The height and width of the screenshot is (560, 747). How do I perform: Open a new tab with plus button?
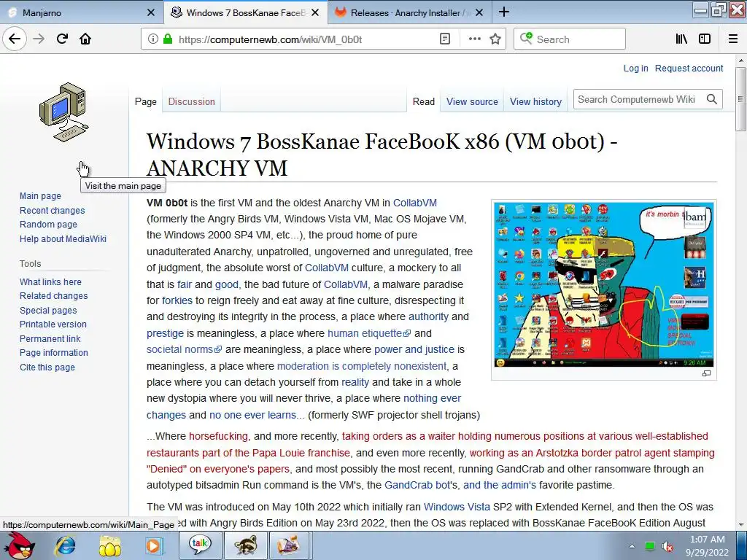pyautogui.click(x=504, y=12)
